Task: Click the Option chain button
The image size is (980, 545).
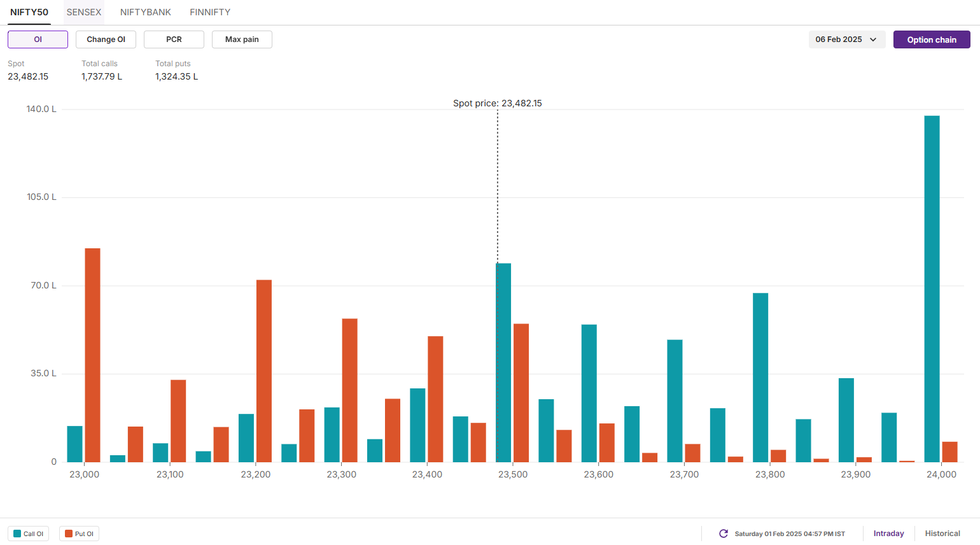Action: [x=932, y=39]
